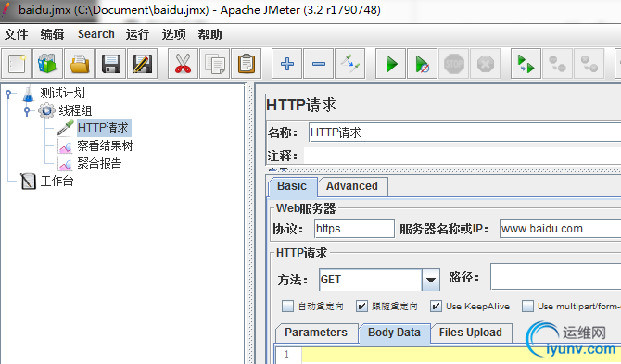Image resolution: width=621 pixels, height=364 pixels.
Task: Switch to the Basic tab
Action: pyautogui.click(x=292, y=186)
